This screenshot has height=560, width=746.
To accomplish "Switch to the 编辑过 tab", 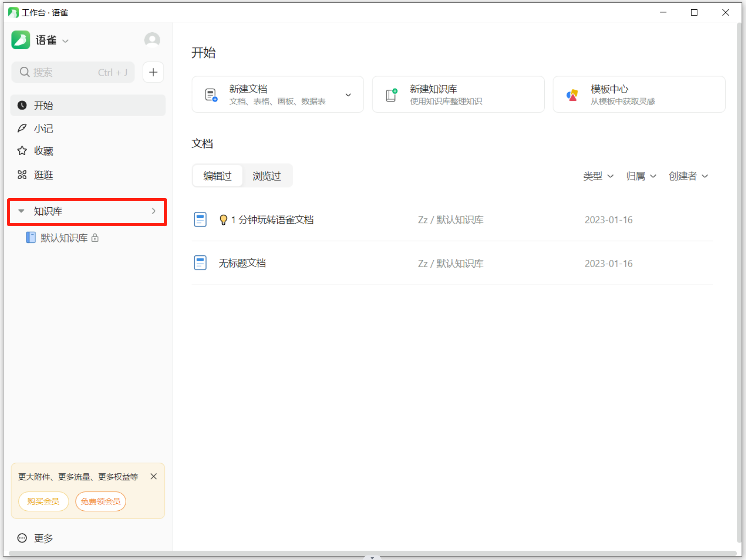I will (217, 176).
